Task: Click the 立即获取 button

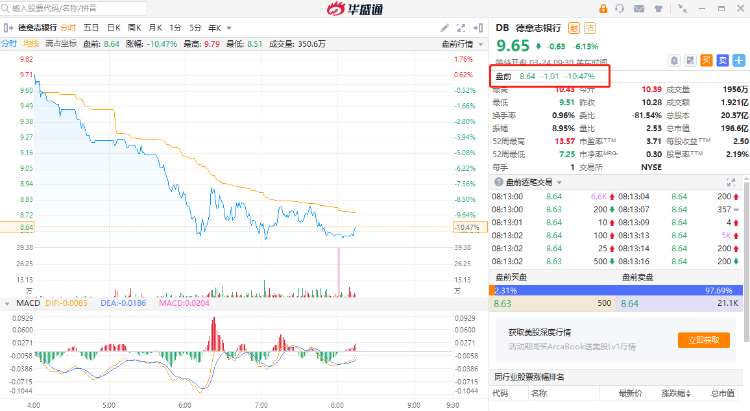Action: (x=704, y=340)
